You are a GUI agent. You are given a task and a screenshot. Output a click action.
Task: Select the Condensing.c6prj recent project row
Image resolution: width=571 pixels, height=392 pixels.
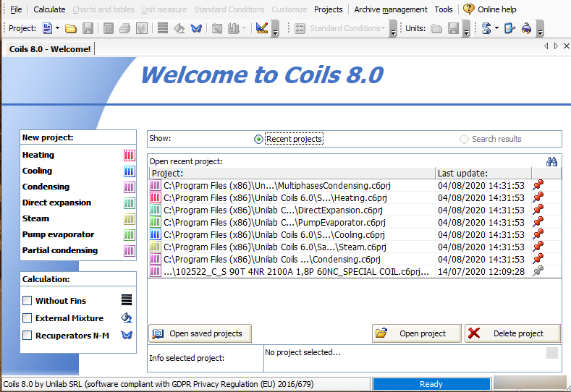click(355, 260)
